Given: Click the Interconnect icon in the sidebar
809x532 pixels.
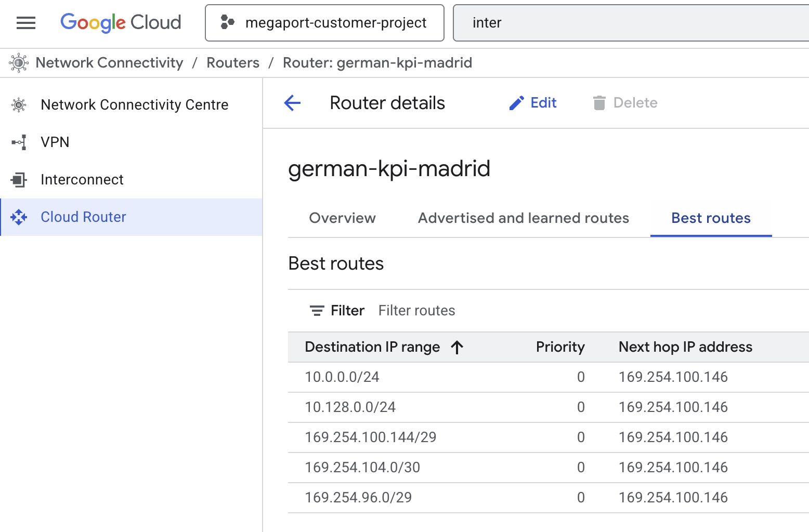Looking at the screenshot, I should 19,179.
